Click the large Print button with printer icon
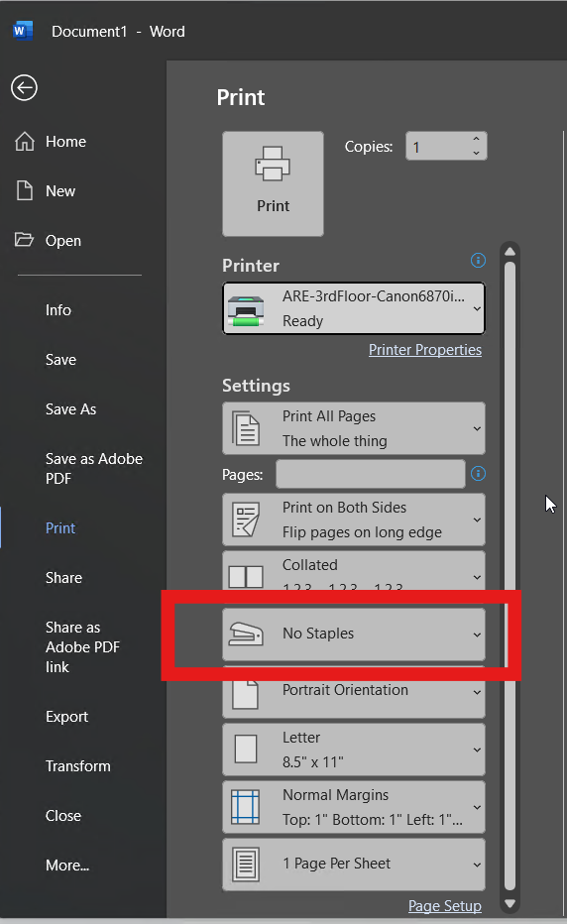 tap(273, 183)
